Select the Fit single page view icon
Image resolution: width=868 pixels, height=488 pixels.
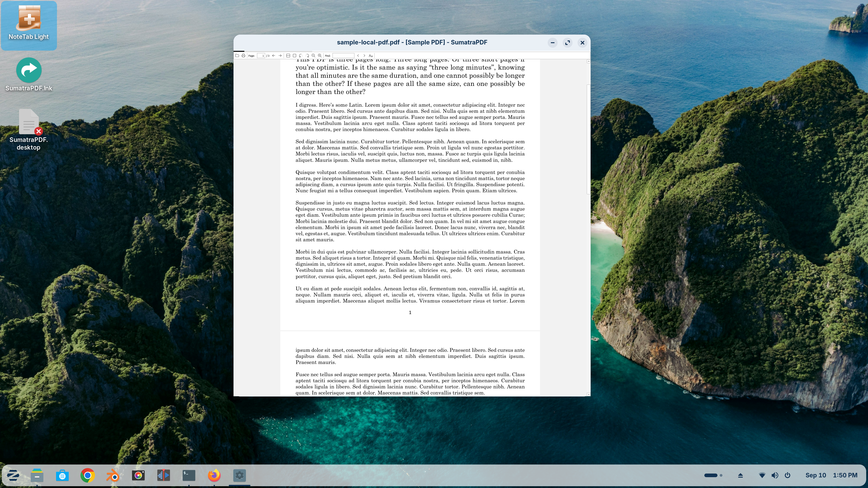click(x=295, y=56)
